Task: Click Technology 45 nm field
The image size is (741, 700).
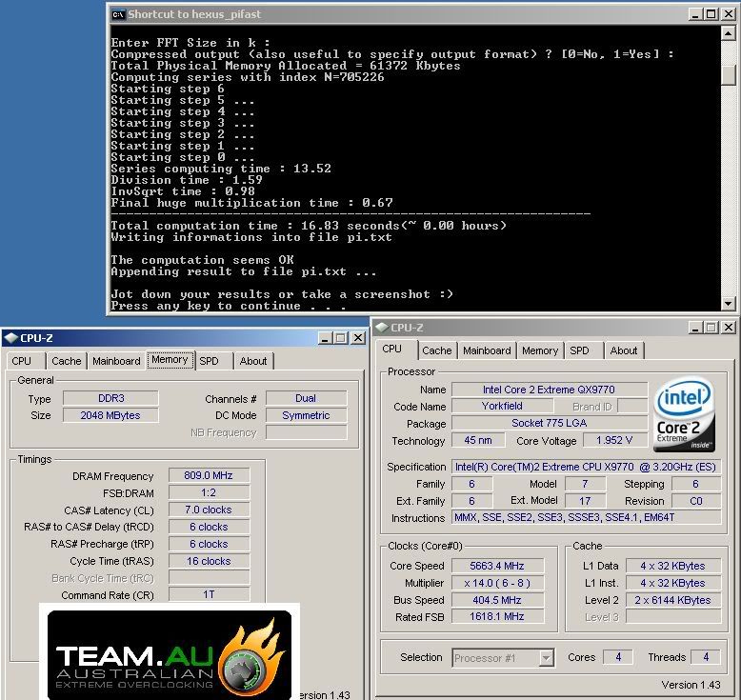Action: coord(478,440)
